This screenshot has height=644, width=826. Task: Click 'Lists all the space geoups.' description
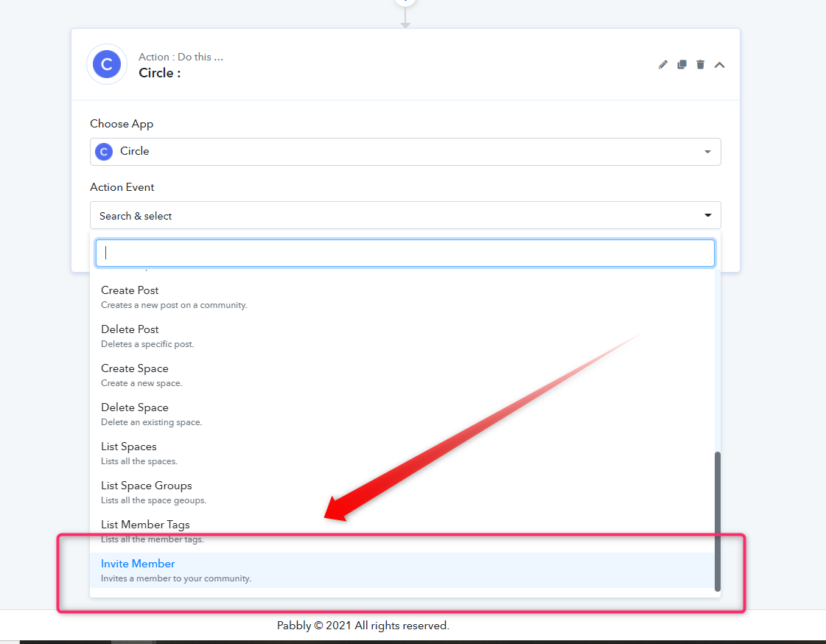153,500
